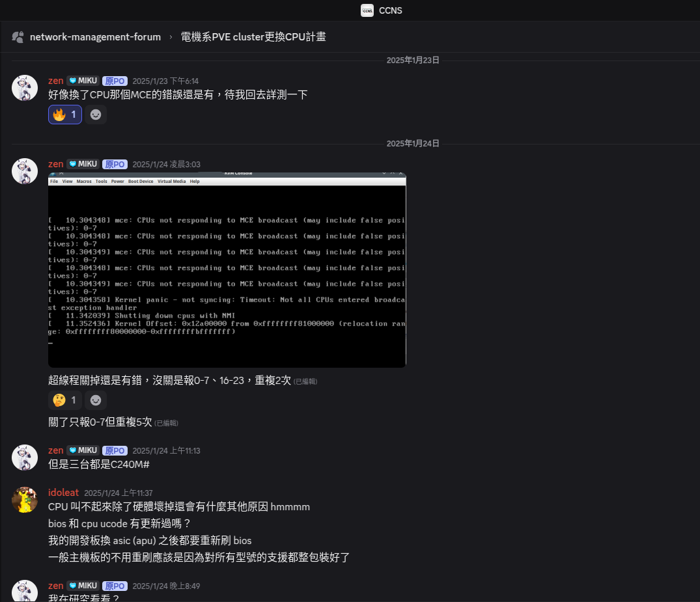
Task: Click the (已編輯) label after 超線程 message
Action: (x=306, y=381)
